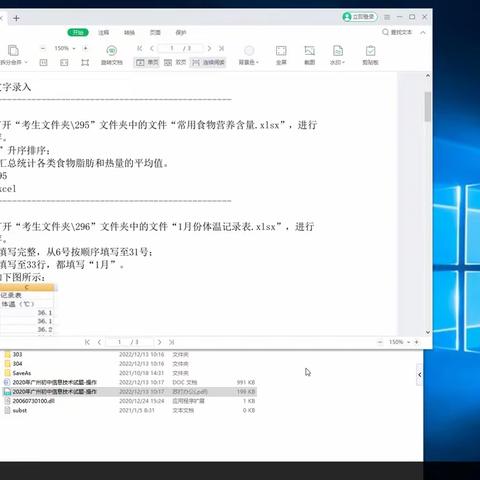480x480 pixels.
Task: Click the scrollbar up arrow of the document
Action: point(428,76)
